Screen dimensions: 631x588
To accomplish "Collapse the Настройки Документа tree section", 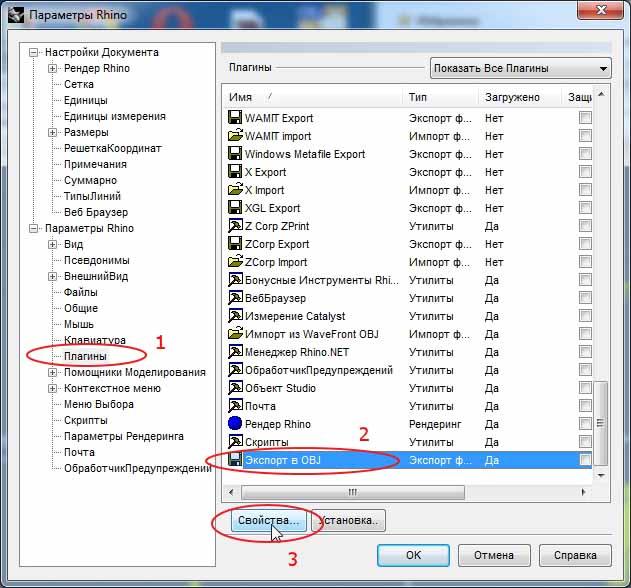I will pos(33,52).
